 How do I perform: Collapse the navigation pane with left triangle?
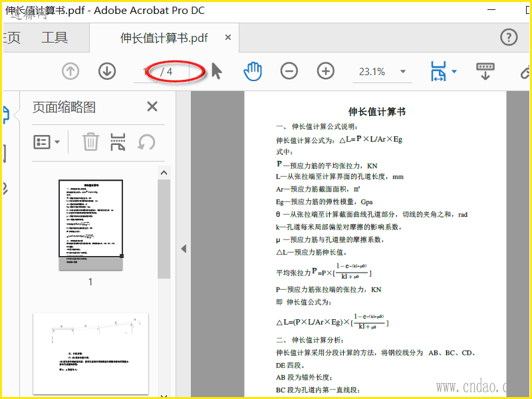click(184, 249)
